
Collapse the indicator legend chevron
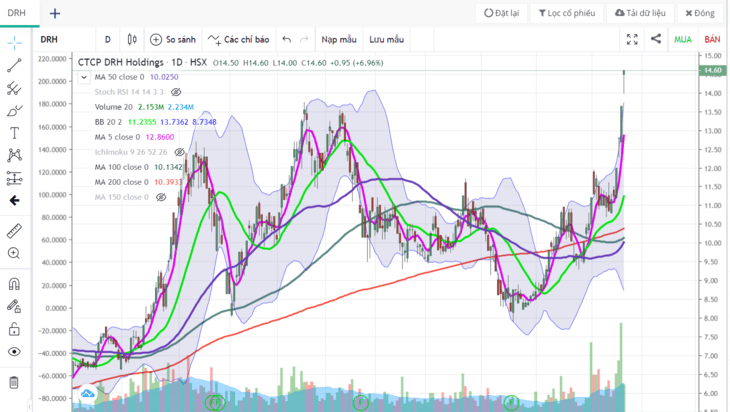(x=84, y=77)
